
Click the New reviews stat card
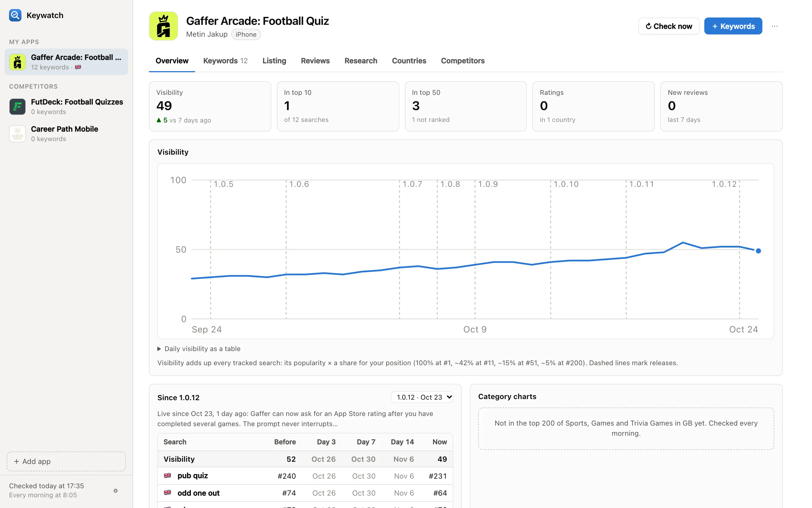point(721,106)
